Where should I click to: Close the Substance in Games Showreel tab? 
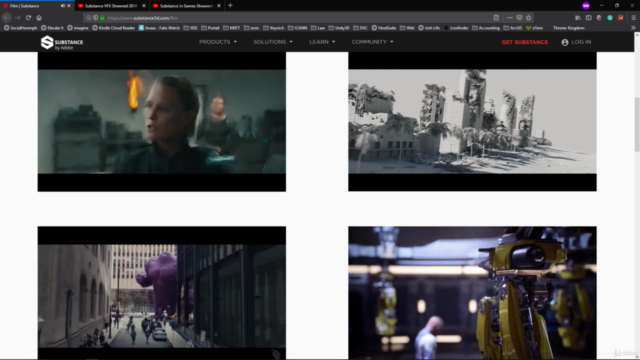coord(219,6)
